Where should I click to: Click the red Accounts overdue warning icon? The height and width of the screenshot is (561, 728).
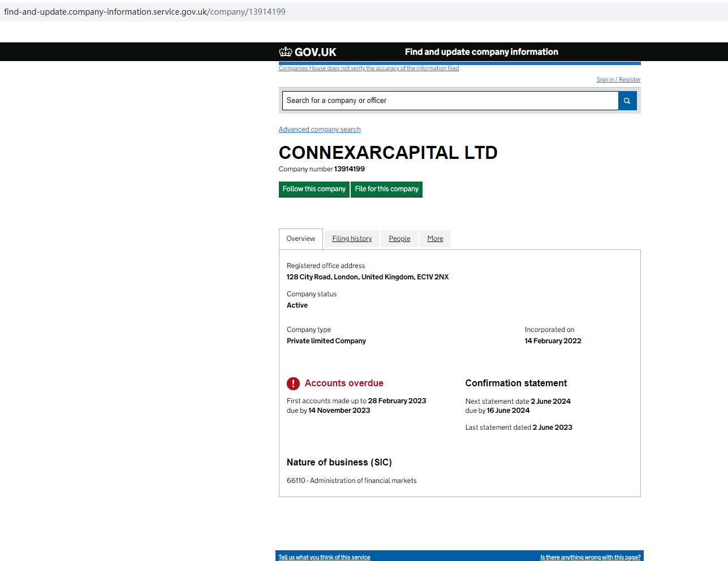293,383
